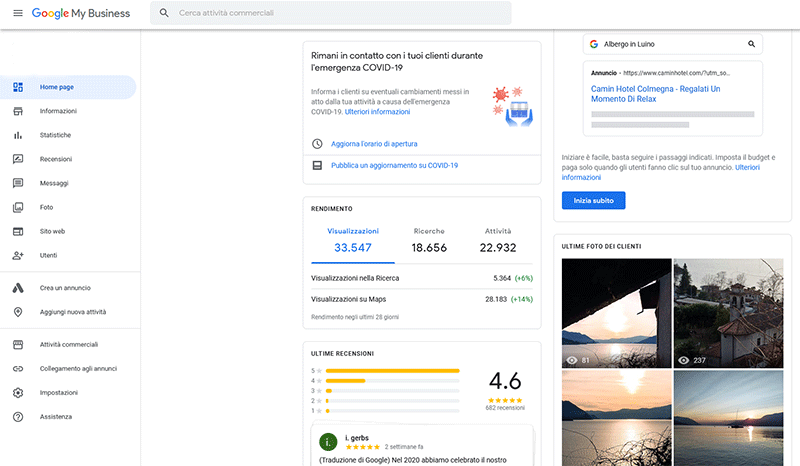Click Visualizzazioni su Maps row
Screen dimensions: 800x466
point(422,299)
